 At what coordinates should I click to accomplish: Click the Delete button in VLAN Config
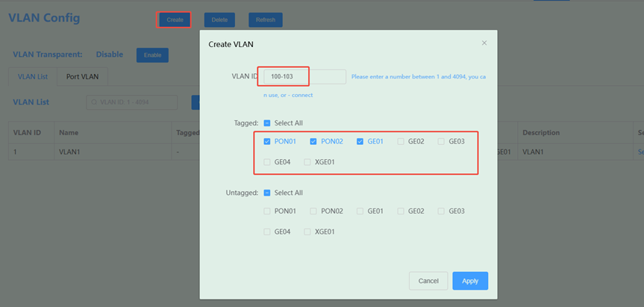click(219, 19)
